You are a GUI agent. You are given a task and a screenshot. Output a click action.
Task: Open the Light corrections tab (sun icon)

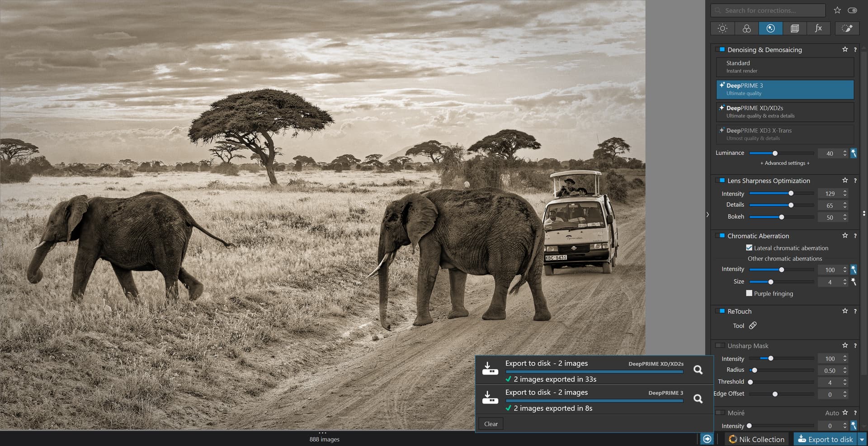point(722,28)
